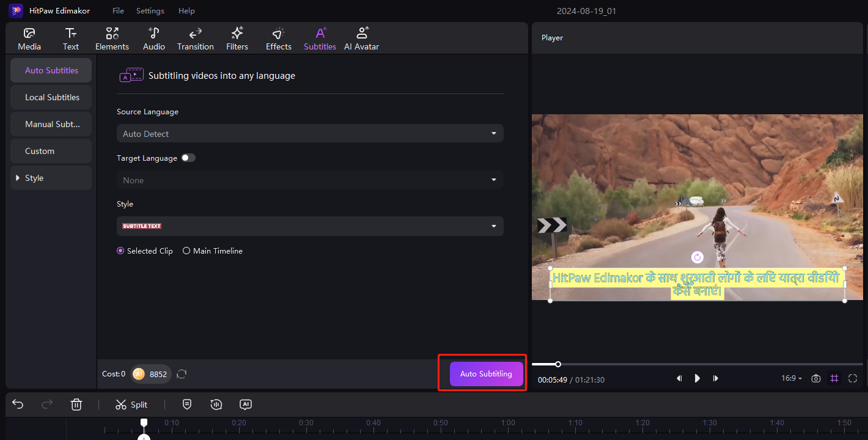Click the AI coin icon showing 8852
Screen dimensions: 868x440
coord(139,374)
